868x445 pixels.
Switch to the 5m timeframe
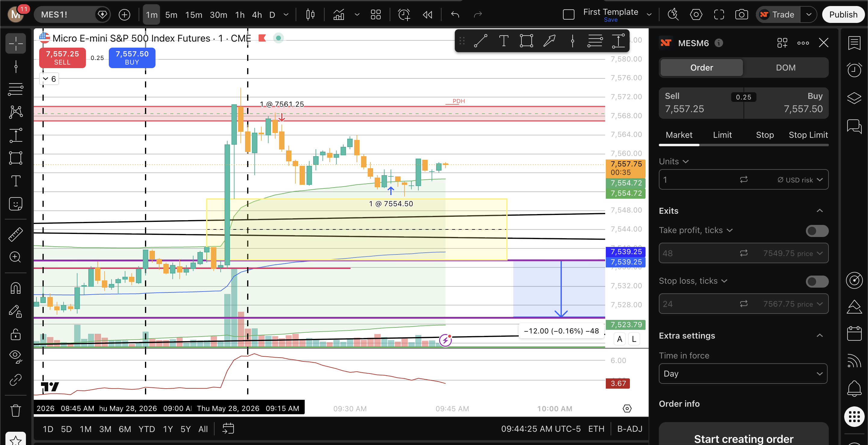tap(171, 14)
